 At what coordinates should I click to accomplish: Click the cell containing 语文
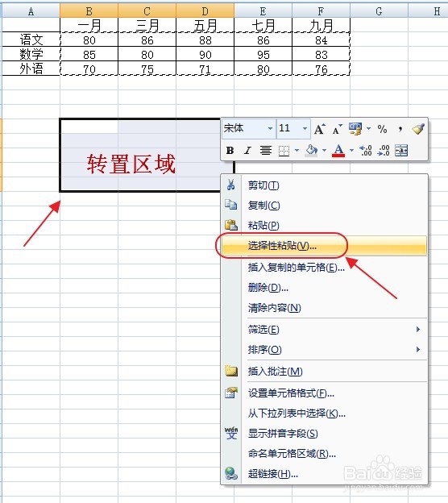31,39
